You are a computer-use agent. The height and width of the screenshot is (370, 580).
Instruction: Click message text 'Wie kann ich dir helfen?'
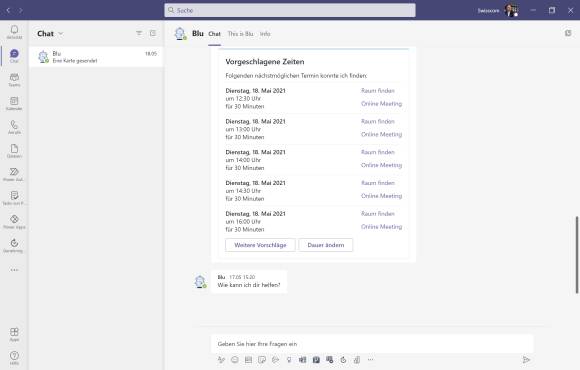249,285
